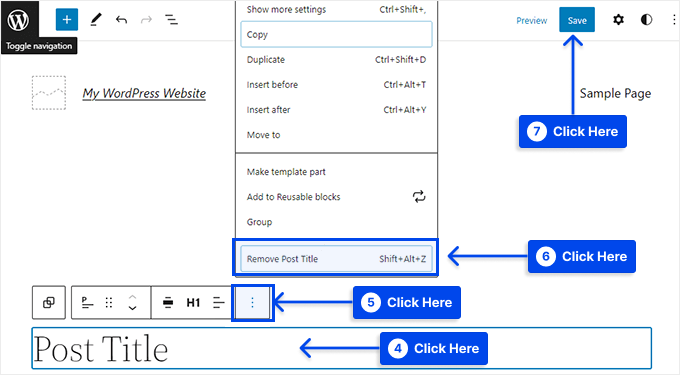Click the WordPress logo to toggle navigation
The width and height of the screenshot is (680, 375).
pyautogui.click(x=19, y=20)
